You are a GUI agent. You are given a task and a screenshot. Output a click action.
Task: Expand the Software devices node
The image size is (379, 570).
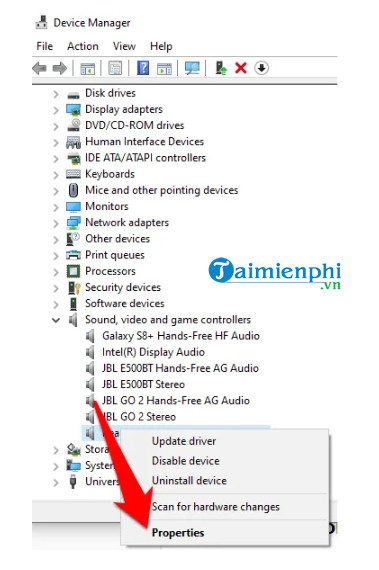[x=56, y=304]
